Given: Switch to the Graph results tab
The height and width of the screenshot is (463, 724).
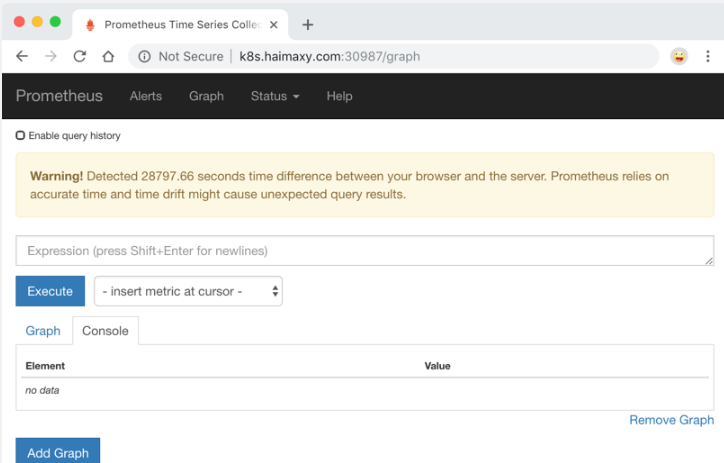Looking at the screenshot, I should click(43, 331).
